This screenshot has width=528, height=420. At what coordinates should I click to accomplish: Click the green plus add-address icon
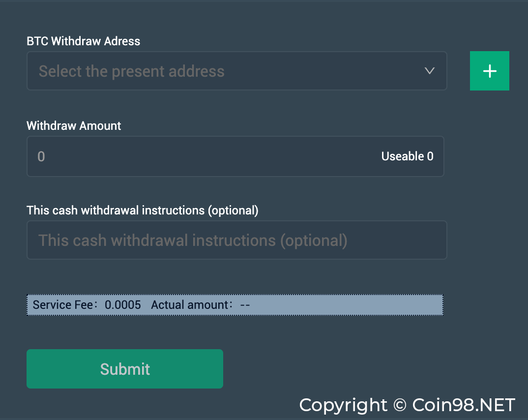pos(489,71)
